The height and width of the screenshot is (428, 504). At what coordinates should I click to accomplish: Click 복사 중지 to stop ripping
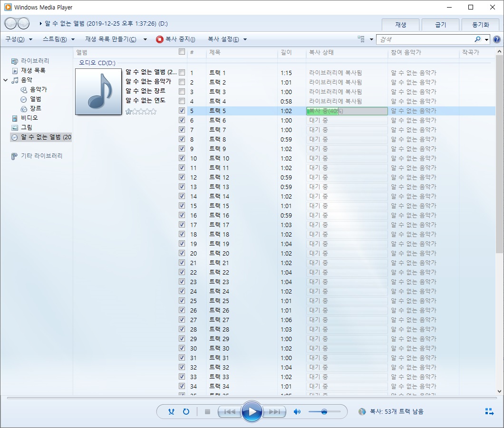click(176, 39)
